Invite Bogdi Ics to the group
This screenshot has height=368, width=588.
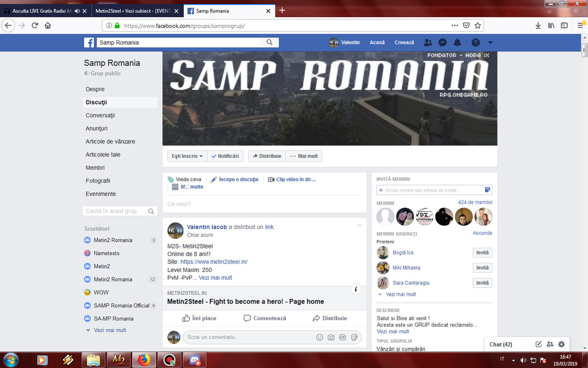point(482,253)
